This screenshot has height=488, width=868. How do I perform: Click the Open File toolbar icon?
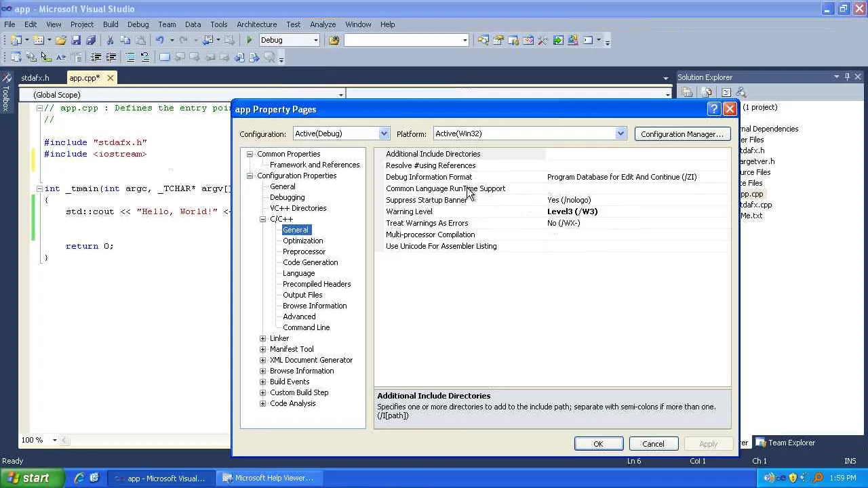pyautogui.click(x=61, y=41)
